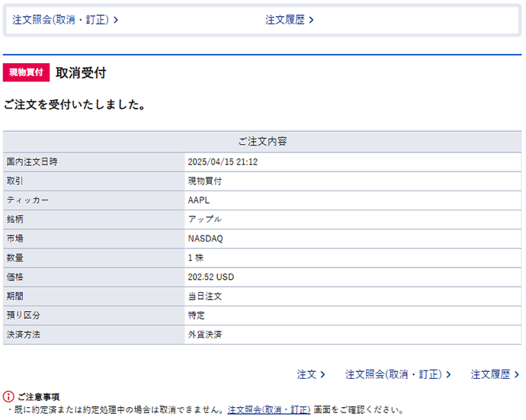The height and width of the screenshot is (420, 526).
Task: Click the 数量 row label
Action: (x=14, y=258)
